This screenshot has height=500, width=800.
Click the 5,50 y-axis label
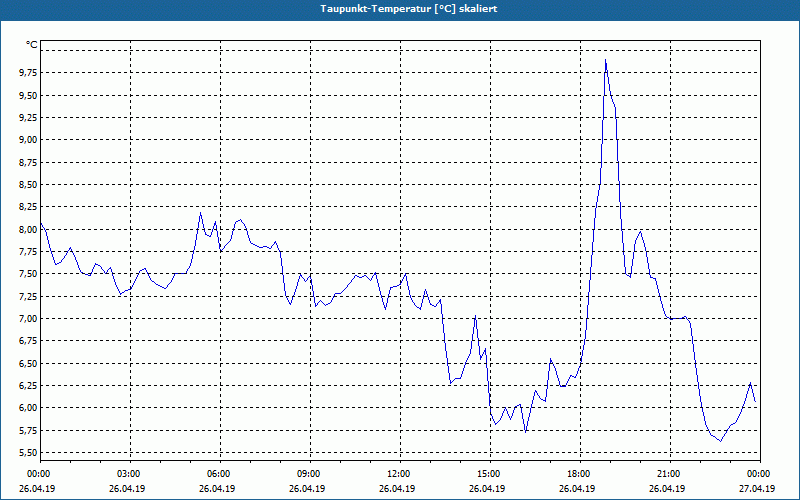28,453
